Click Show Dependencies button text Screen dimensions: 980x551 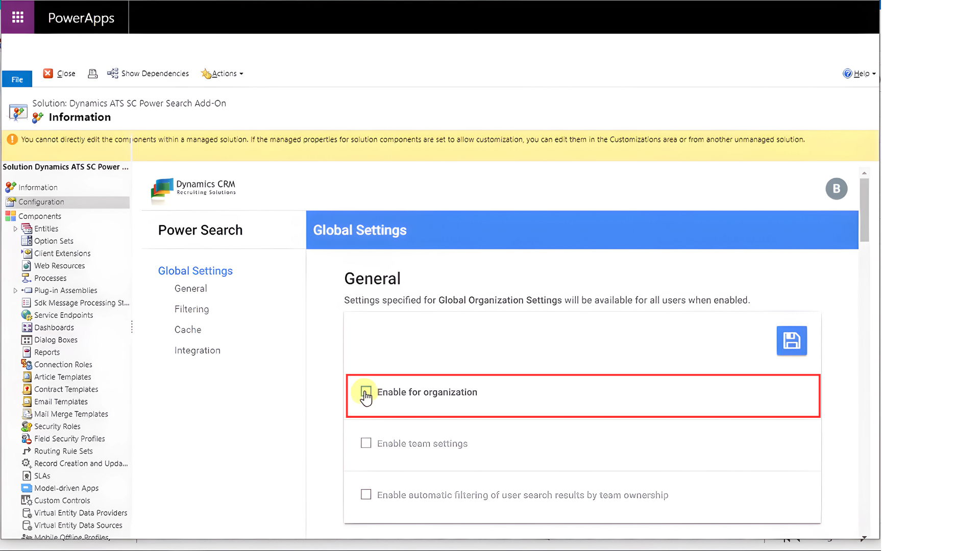click(x=155, y=73)
